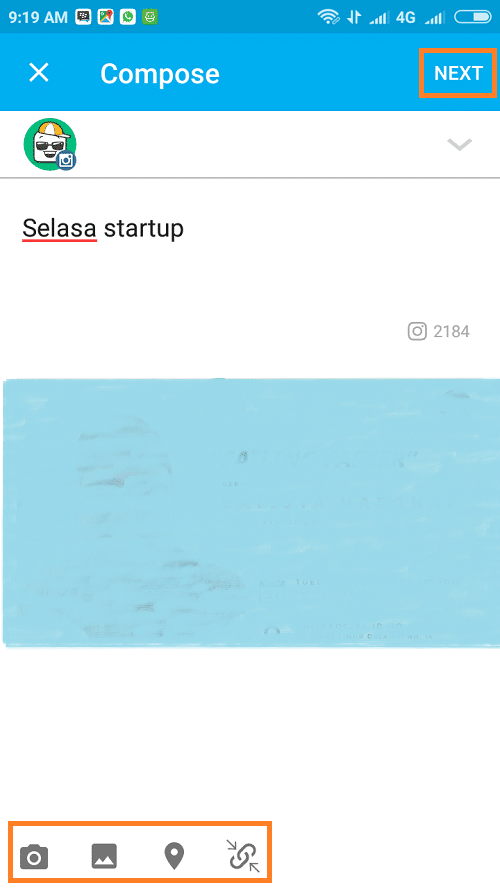Close the Compose screen with X
Viewport: 500px width, 888px height.
39,72
